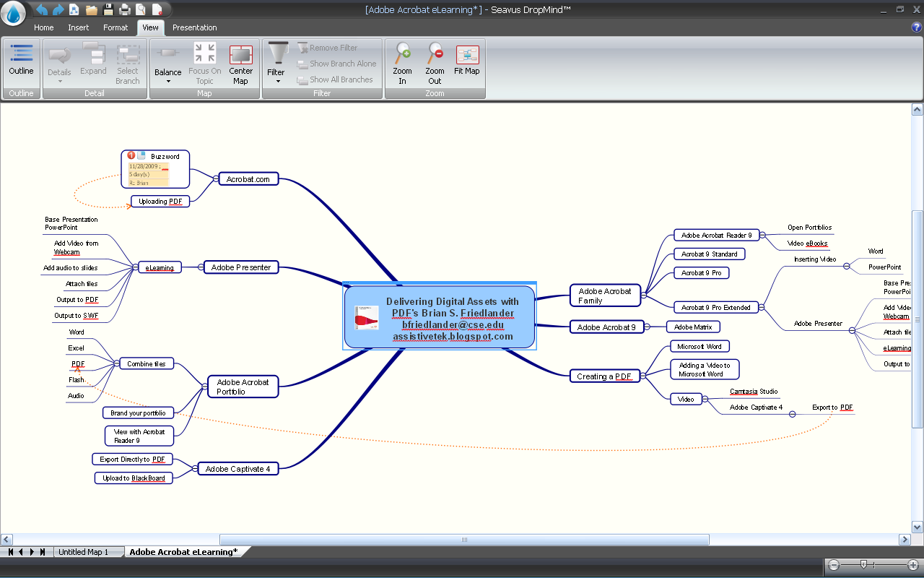Collapse the Adobe Captivate 4 branch node
The image size is (924, 578).
(x=195, y=469)
